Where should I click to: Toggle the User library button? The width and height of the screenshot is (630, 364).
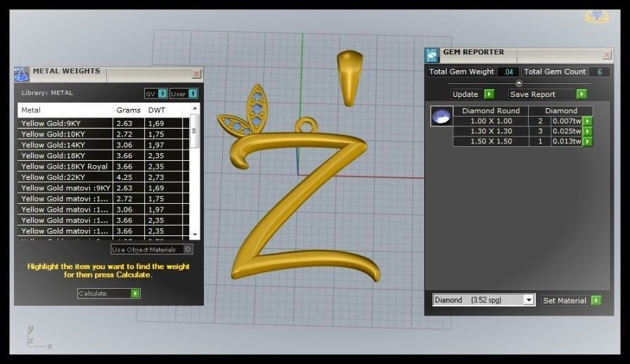[x=184, y=93]
